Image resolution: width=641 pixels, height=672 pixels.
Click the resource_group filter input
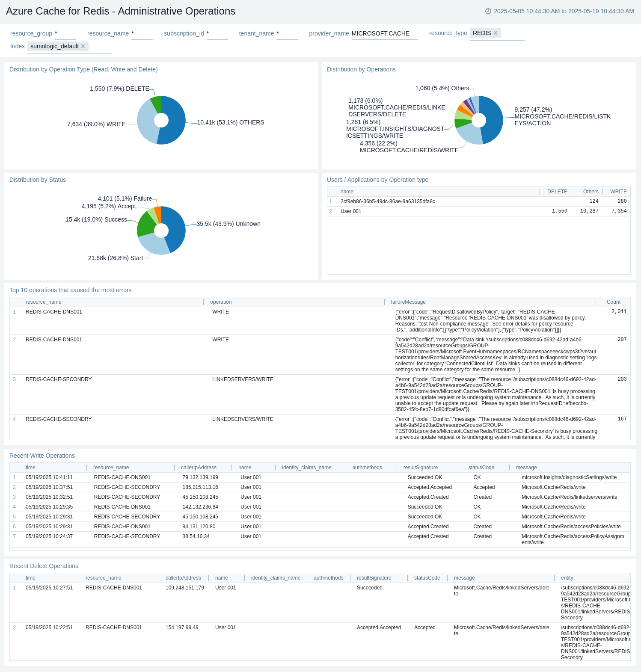65,33
